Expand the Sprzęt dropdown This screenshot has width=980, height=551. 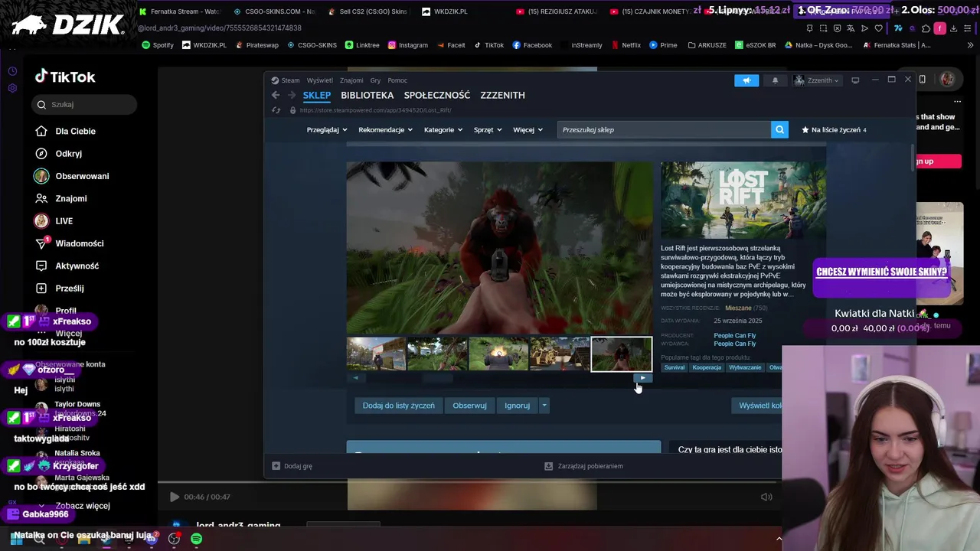[x=488, y=129]
